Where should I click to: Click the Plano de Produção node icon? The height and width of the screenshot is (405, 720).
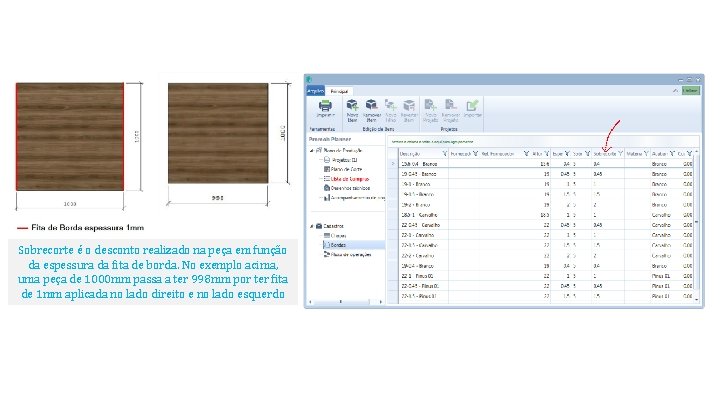(319, 150)
